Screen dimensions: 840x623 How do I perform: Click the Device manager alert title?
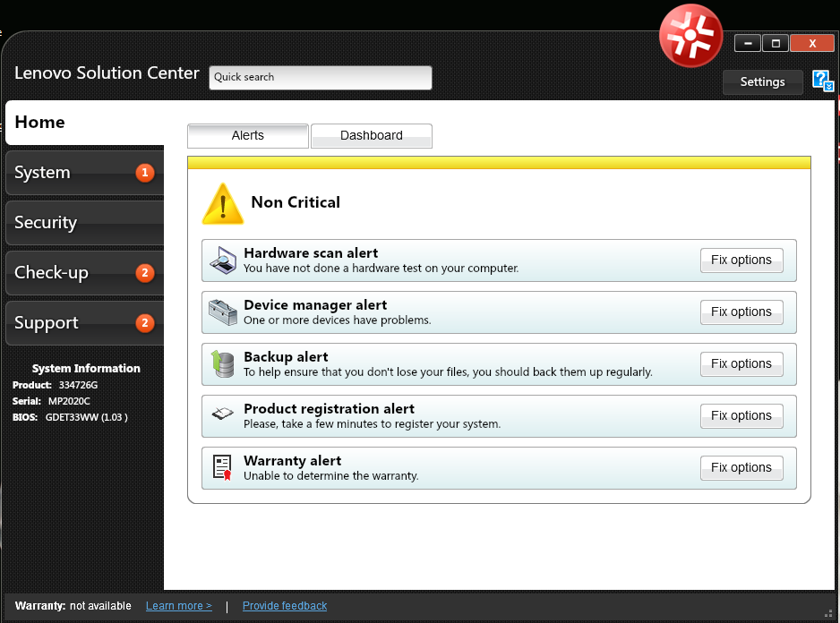(315, 305)
